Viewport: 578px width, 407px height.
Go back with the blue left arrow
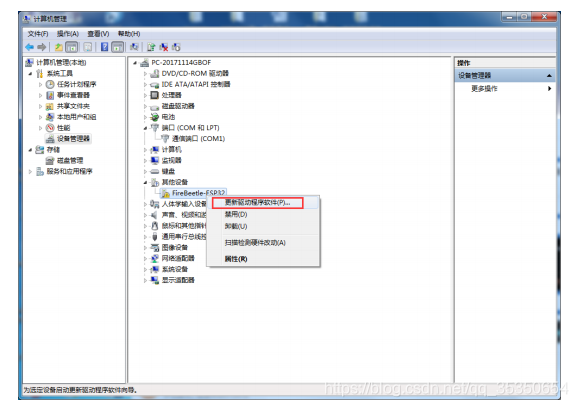coord(29,47)
